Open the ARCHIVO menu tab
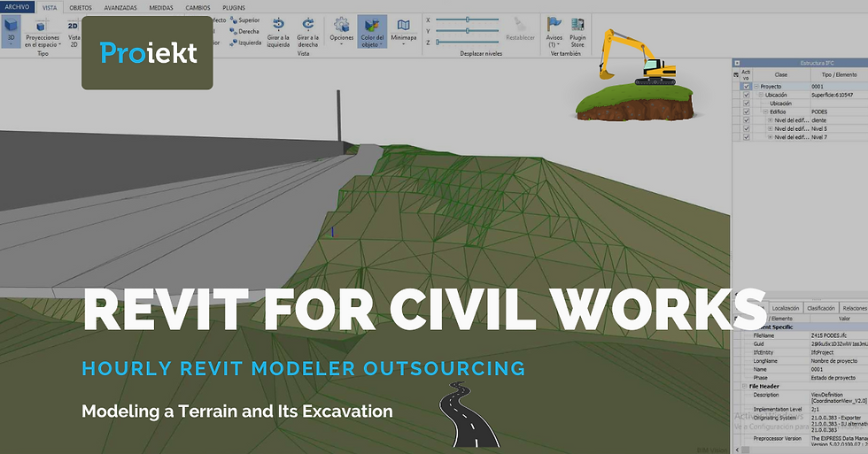The height and width of the screenshot is (454, 868). point(17,6)
